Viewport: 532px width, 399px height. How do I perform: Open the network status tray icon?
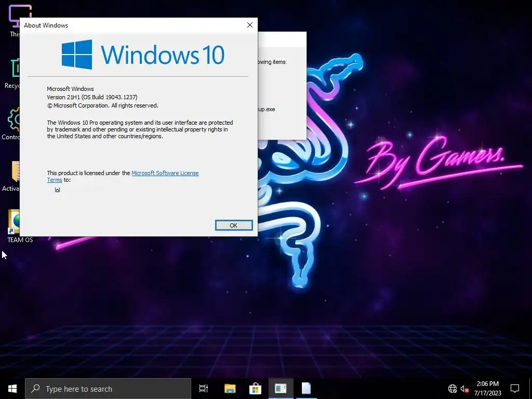click(453, 389)
